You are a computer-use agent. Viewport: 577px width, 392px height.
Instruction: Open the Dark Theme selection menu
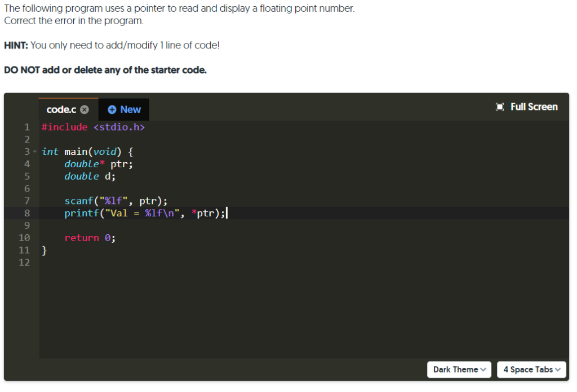(459, 369)
